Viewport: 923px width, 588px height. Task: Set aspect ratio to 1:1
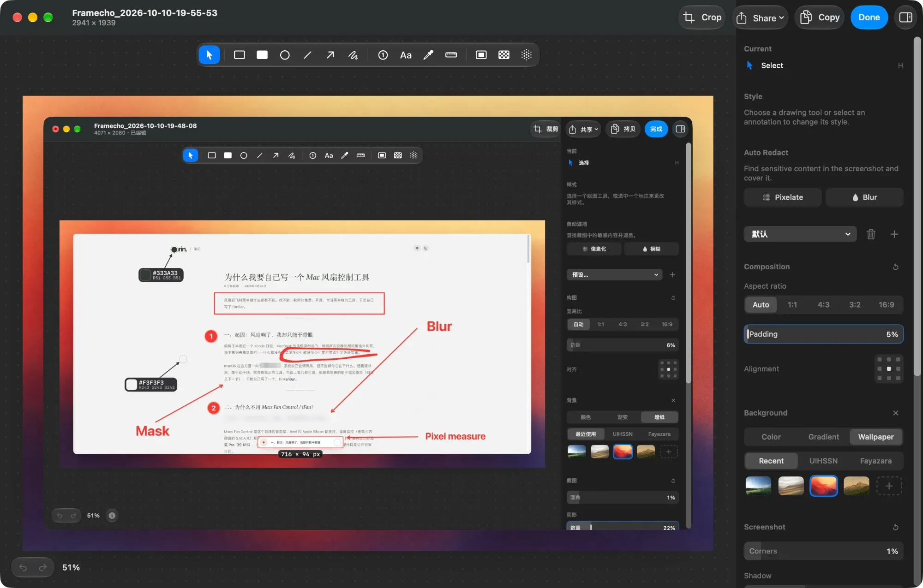click(x=792, y=304)
